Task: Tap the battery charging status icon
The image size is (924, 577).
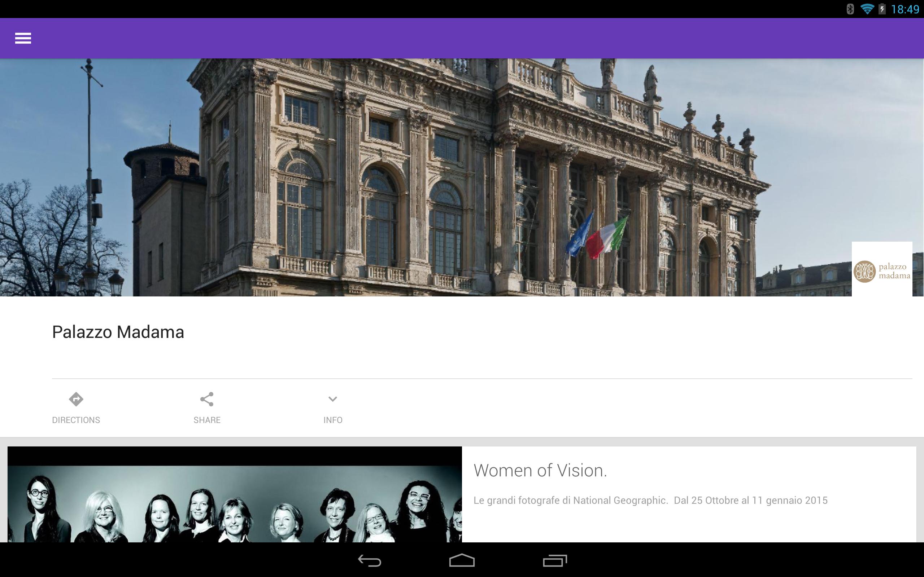Action: [x=882, y=9]
